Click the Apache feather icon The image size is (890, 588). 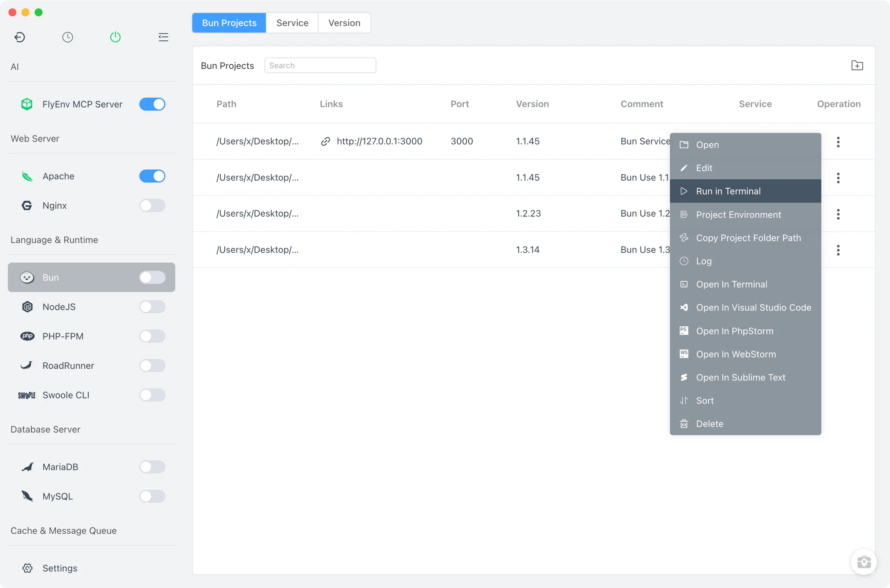coord(27,176)
